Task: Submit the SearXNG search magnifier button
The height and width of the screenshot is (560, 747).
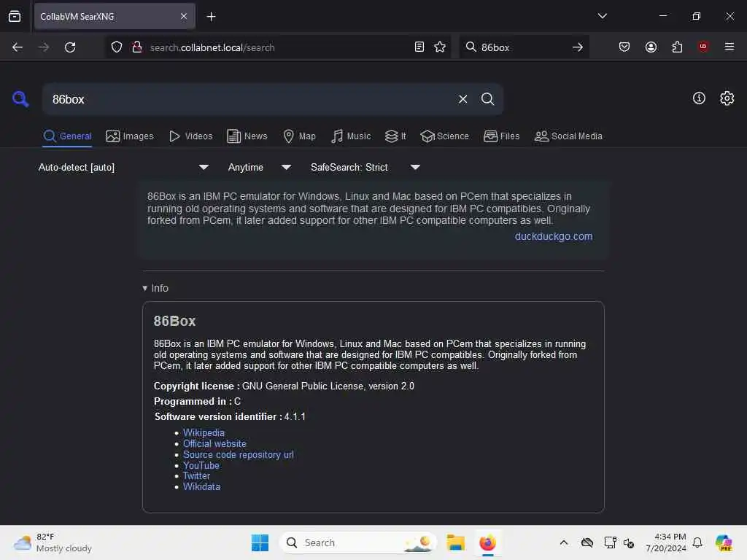Action: tap(487, 99)
